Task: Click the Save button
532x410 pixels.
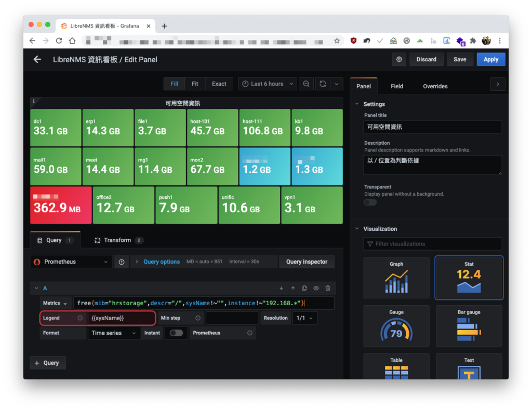Action: 460,59
